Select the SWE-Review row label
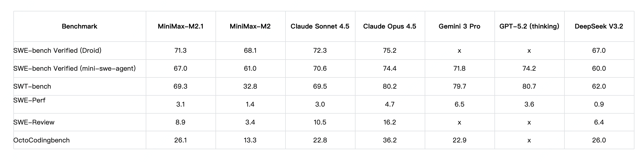Viewport: 644px width, 162px height. coord(34,122)
